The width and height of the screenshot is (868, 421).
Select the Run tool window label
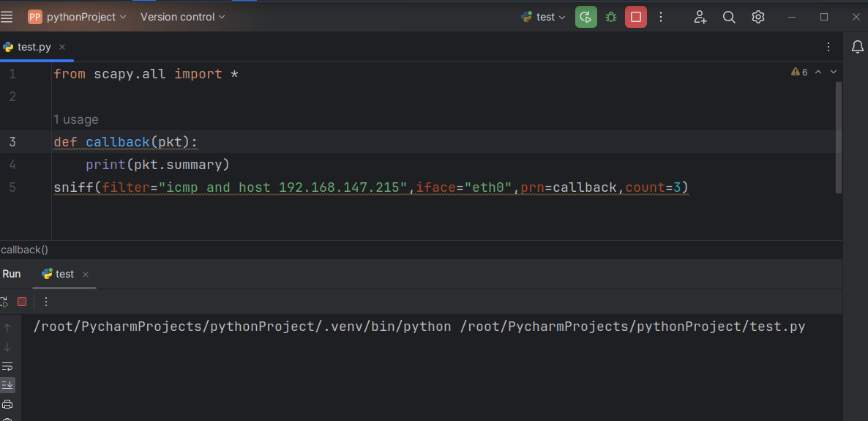pyautogui.click(x=11, y=274)
